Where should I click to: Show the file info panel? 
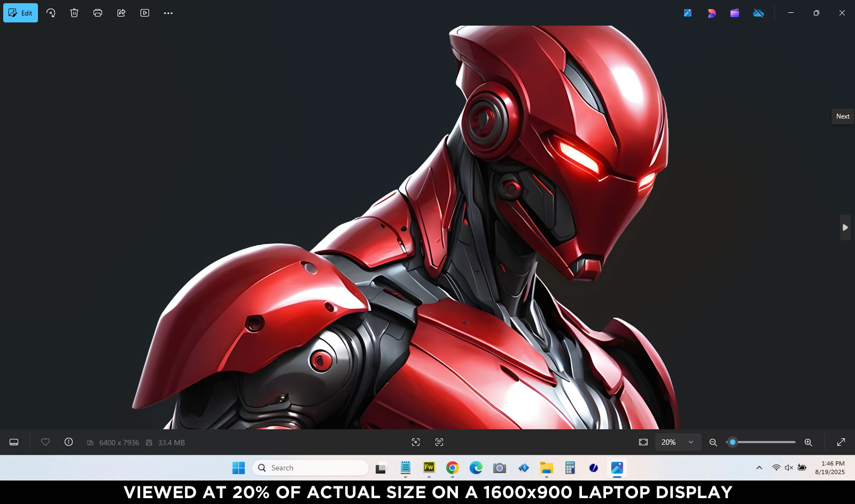tap(68, 442)
